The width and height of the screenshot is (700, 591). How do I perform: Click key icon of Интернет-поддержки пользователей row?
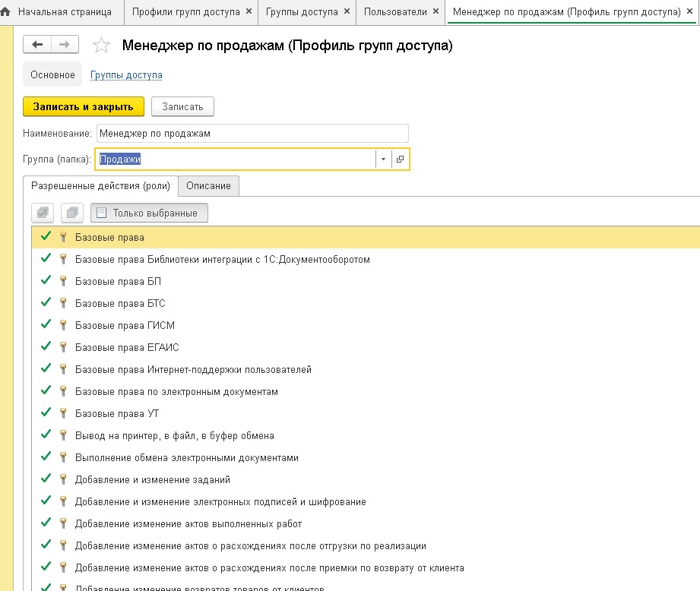(x=63, y=369)
